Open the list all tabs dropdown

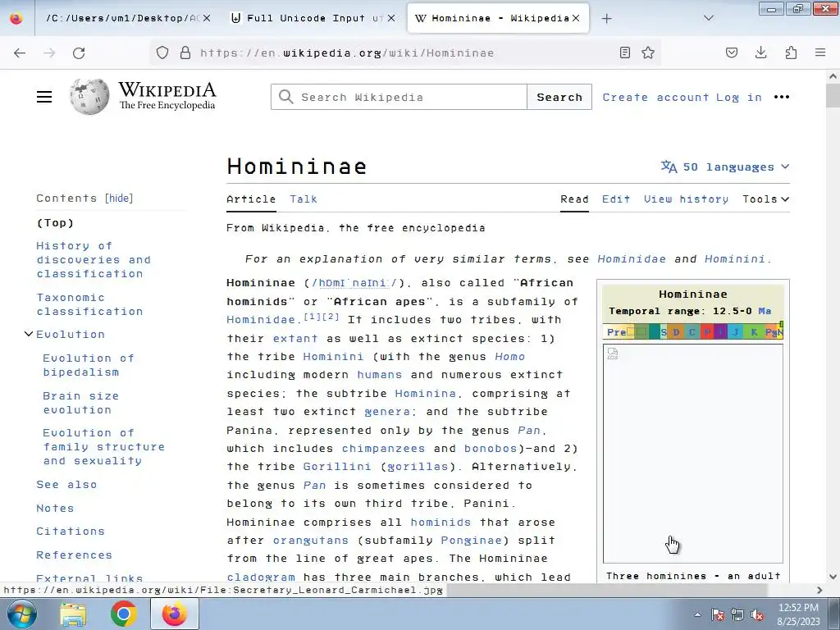(708, 18)
